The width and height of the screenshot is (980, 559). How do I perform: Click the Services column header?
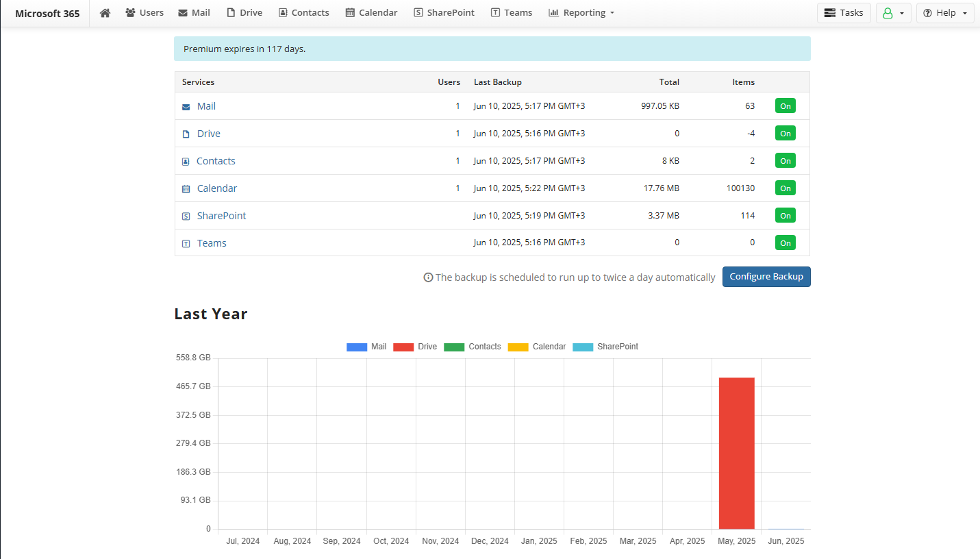tap(198, 82)
